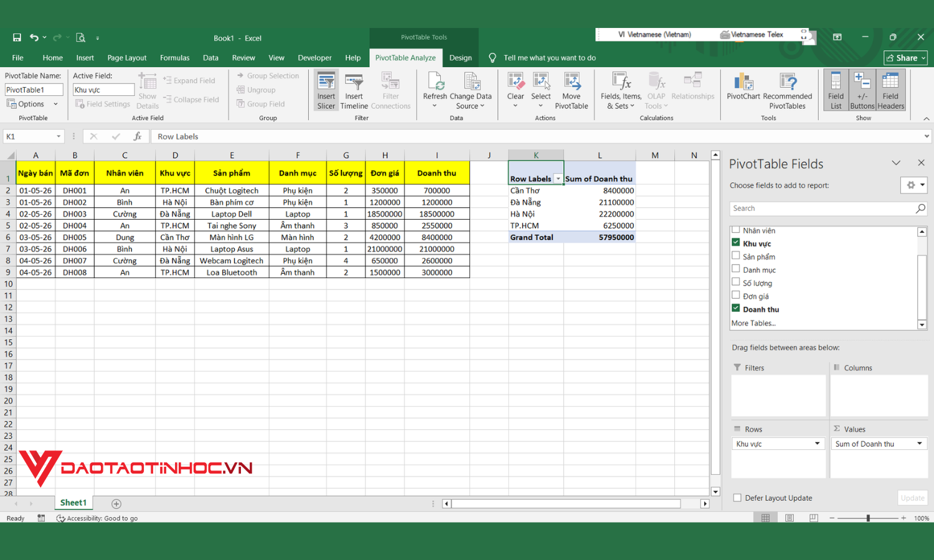Check the Sản phẩm field
This screenshot has height=560, width=934.
click(x=736, y=256)
